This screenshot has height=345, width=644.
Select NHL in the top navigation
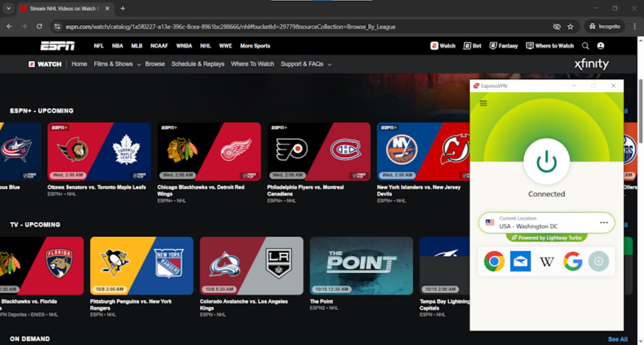[206, 46]
